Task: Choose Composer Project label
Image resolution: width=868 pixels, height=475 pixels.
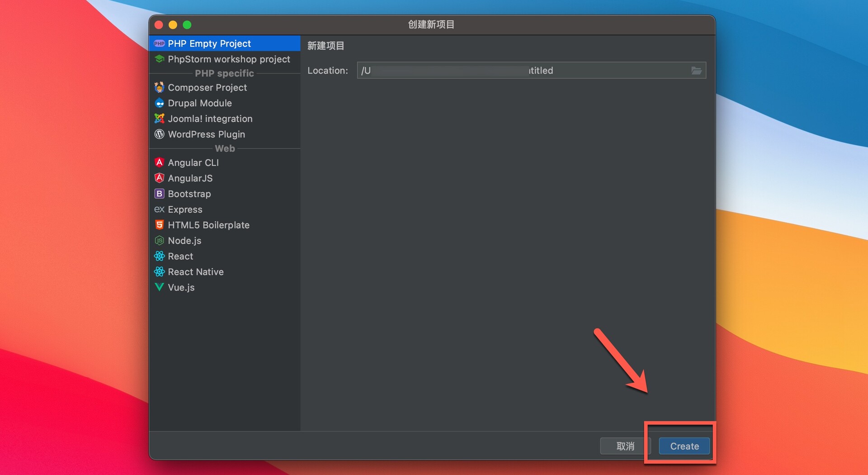Action: (x=208, y=87)
